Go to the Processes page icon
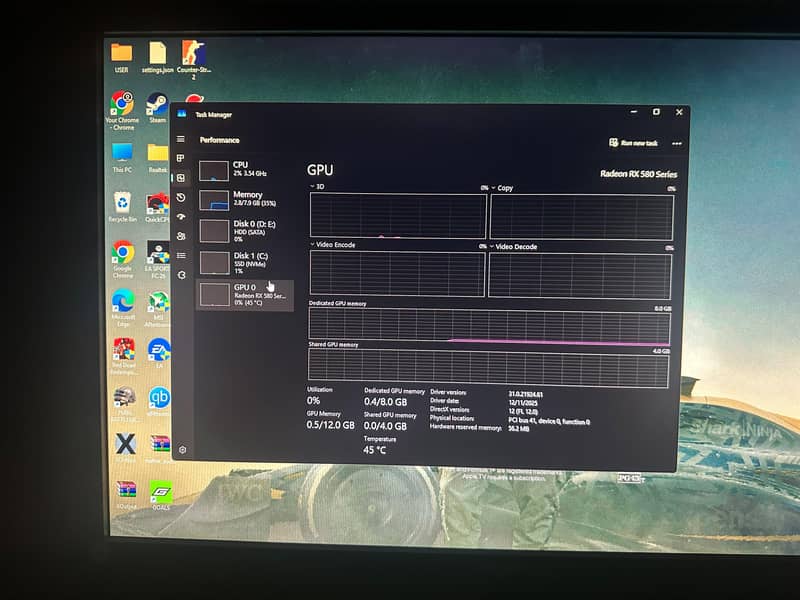The width and height of the screenshot is (800, 600). pyautogui.click(x=181, y=158)
